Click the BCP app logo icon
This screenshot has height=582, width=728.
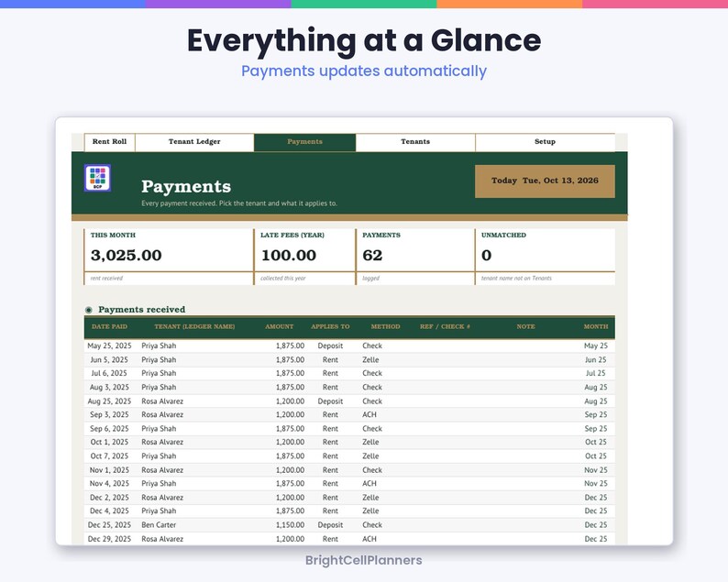pos(97,178)
